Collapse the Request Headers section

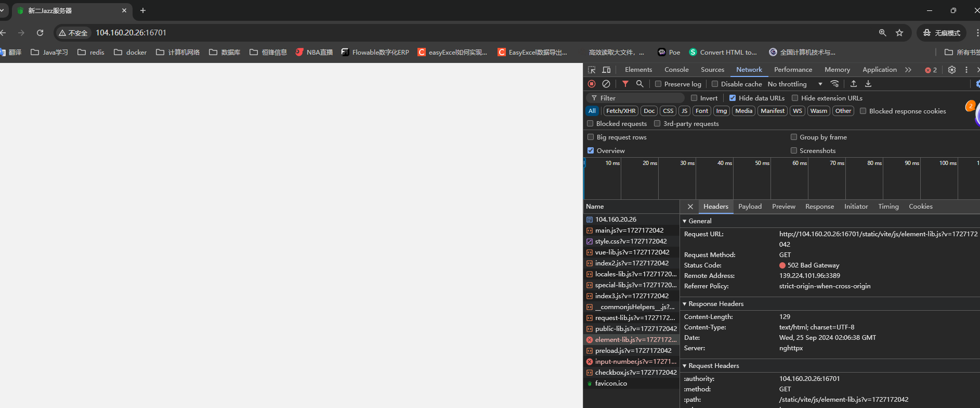click(685, 366)
